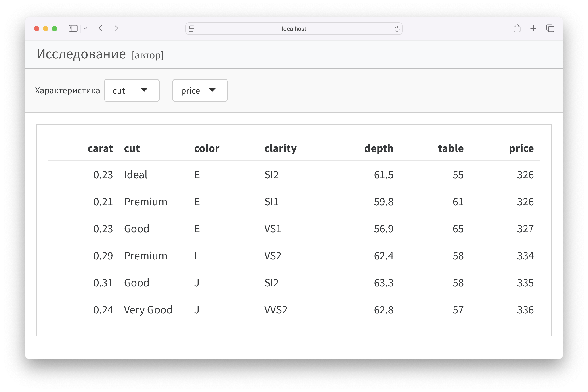Go forward with the forward arrow

coord(116,29)
